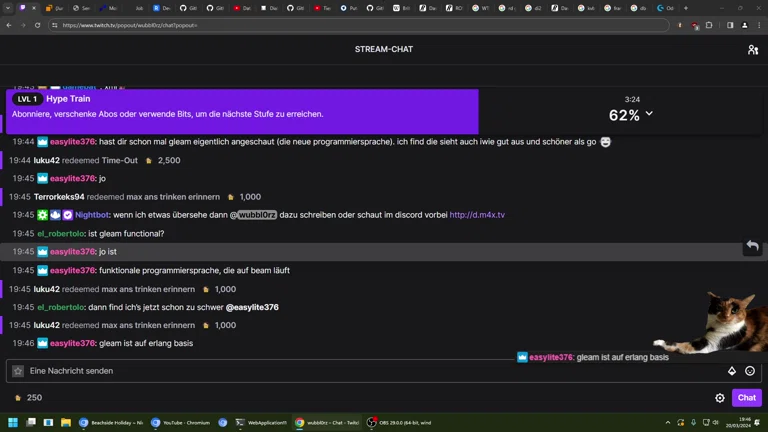Image resolution: width=768 pixels, height=432 pixels.
Task: Send message with the Chat button
Action: click(746, 398)
